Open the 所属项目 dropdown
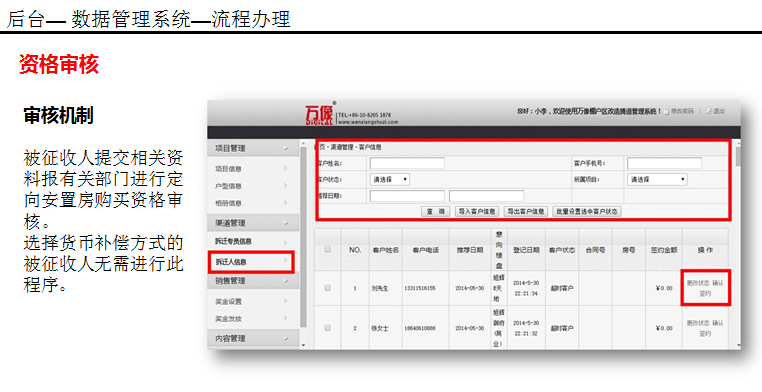This screenshot has width=762, height=392. (x=657, y=180)
